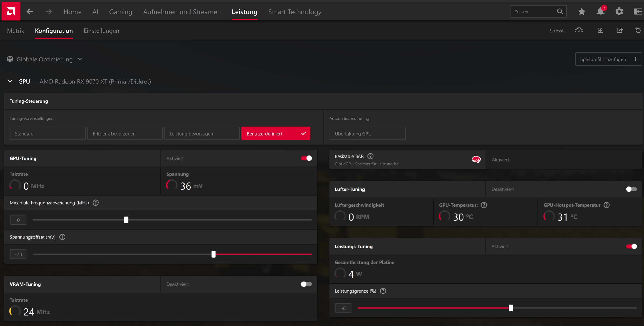Select Leistung bevorzugen preset
The width and height of the screenshot is (644, 326).
[202, 133]
